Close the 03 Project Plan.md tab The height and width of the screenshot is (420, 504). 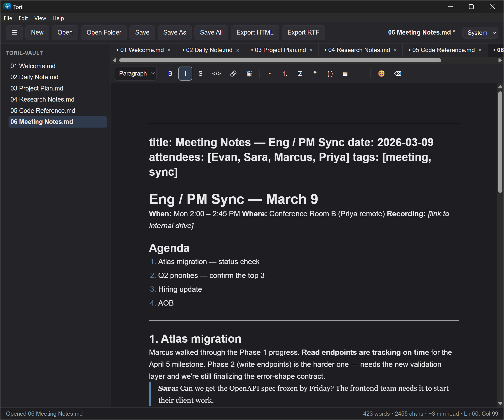(x=311, y=50)
